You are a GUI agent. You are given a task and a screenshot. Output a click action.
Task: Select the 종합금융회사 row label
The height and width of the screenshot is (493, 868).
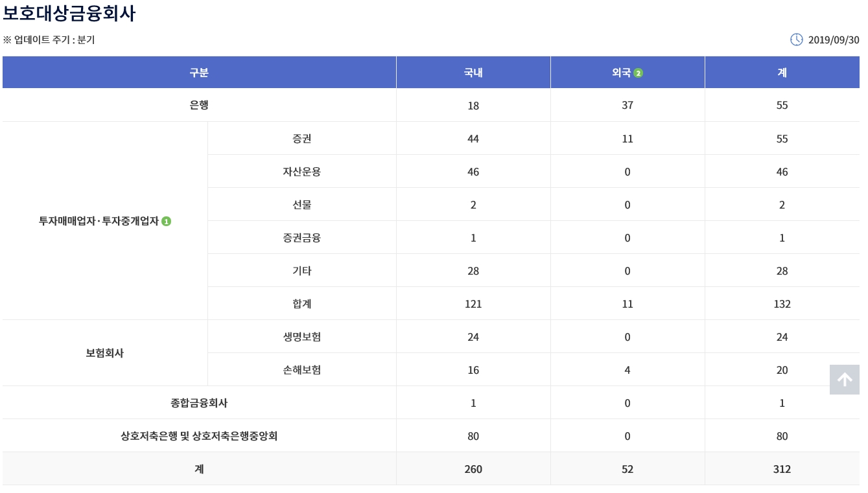(199, 403)
